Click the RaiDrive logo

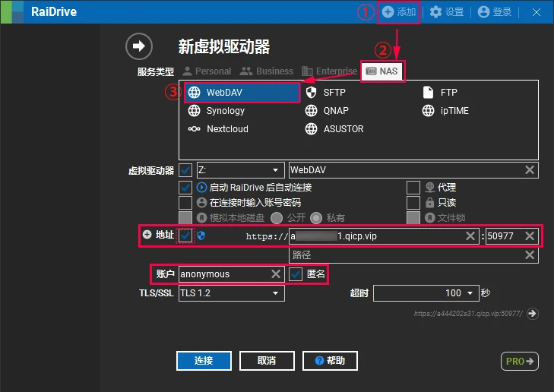pos(12,11)
